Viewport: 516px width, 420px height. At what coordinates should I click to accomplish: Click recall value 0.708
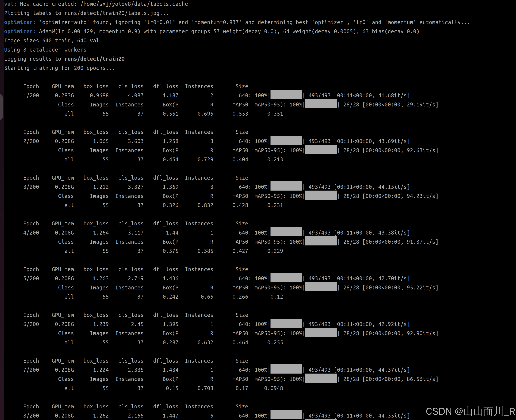[205, 388]
